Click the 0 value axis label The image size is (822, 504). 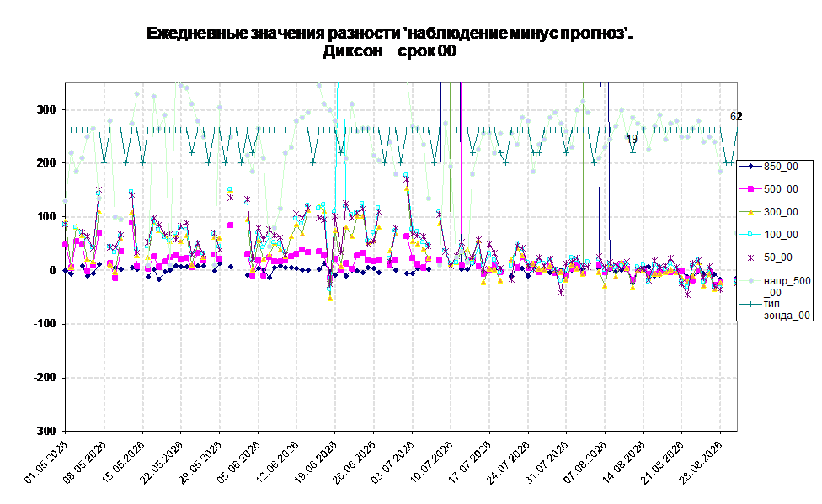pos(52,270)
